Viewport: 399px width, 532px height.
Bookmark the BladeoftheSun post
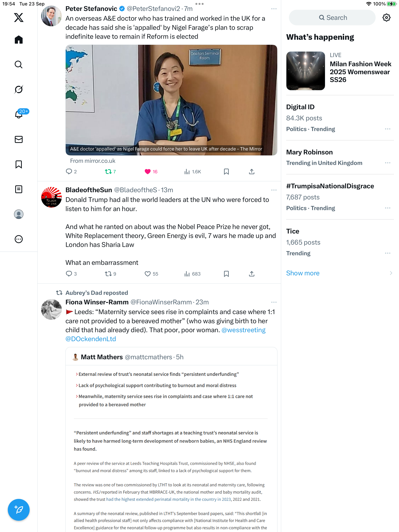pos(226,274)
